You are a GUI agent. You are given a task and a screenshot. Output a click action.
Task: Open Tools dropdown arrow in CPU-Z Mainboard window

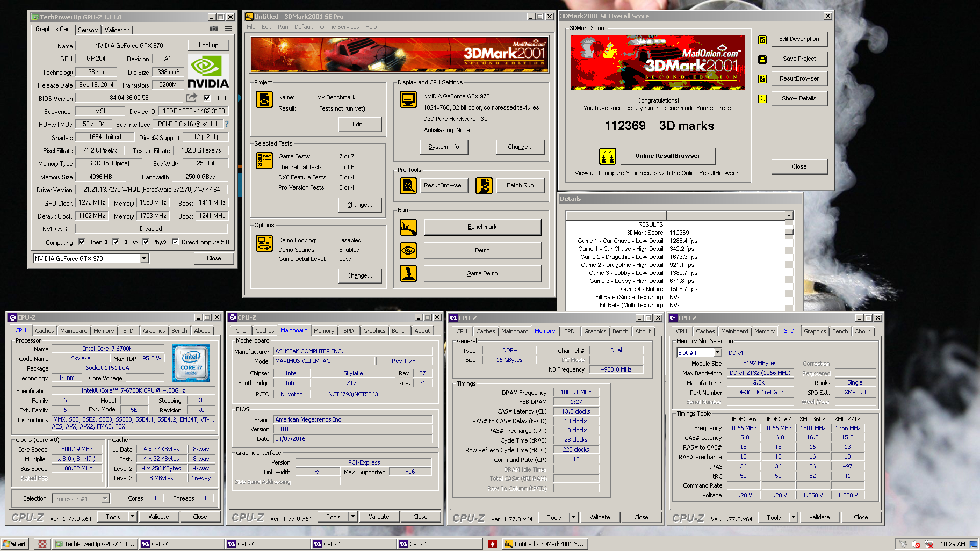352,517
